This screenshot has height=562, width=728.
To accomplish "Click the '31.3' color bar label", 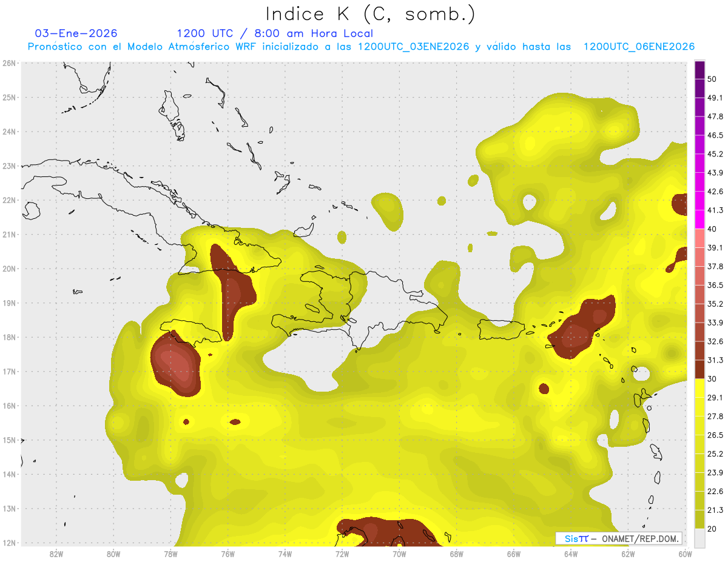I will [715, 360].
